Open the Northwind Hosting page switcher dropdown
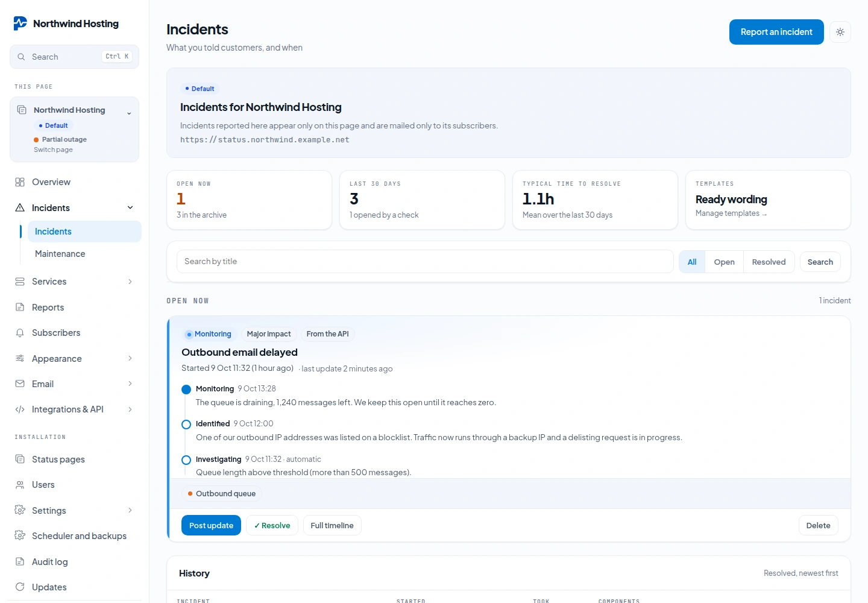Screen dimensions: 868x603 75,130
